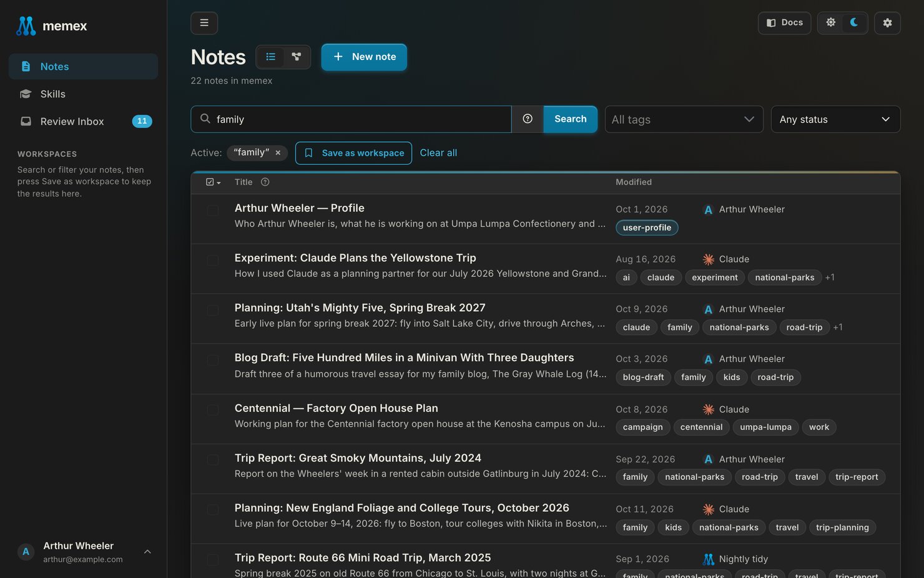Click the Title column help icon
924x578 pixels.
[265, 182]
